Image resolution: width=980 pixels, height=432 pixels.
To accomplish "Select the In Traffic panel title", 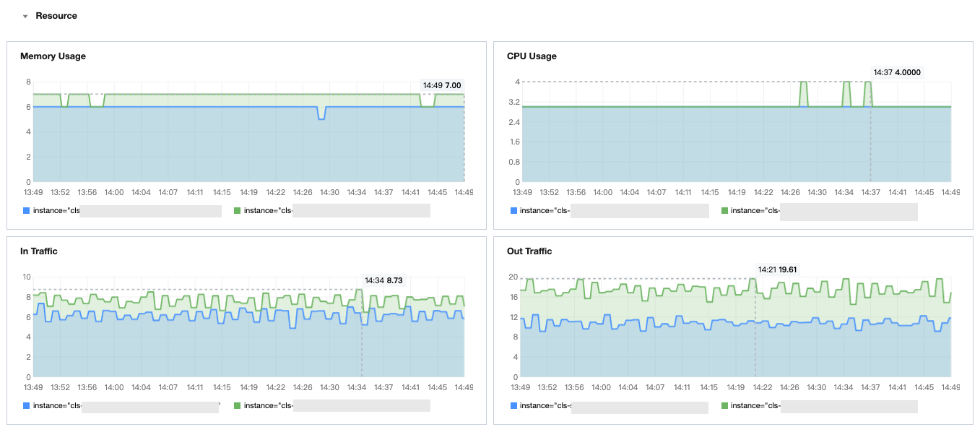I will pyautogui.click(x=39, y=251).
